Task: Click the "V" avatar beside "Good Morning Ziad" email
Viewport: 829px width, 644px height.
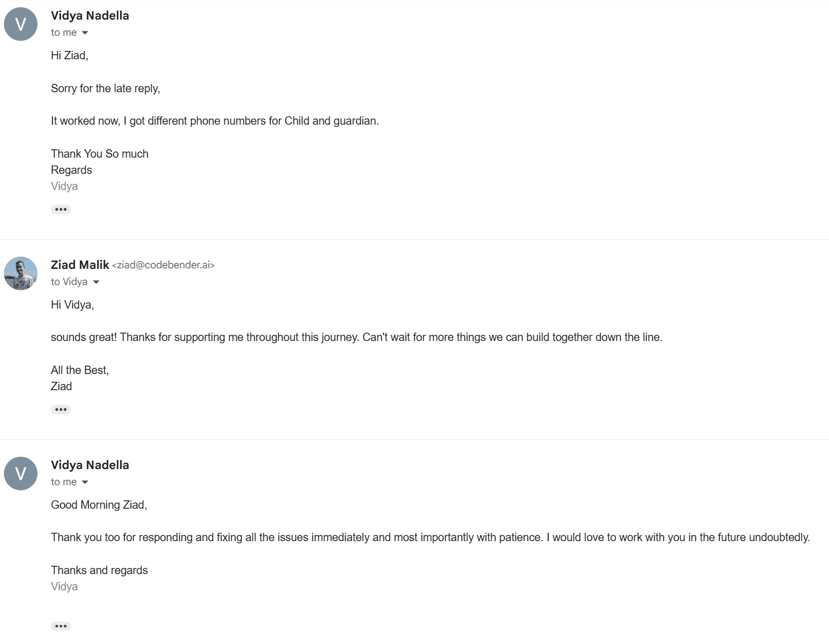Action: [x=21, y=473]
